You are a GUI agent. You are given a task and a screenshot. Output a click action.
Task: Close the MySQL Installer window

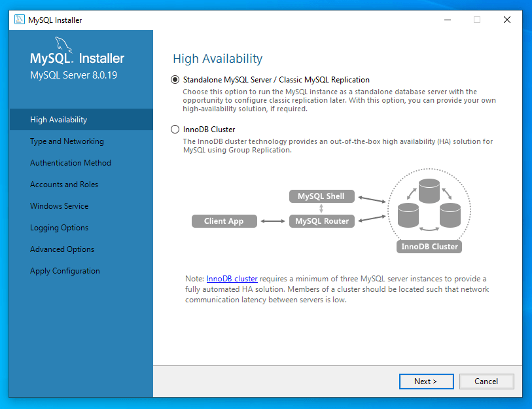click(507, 20)
